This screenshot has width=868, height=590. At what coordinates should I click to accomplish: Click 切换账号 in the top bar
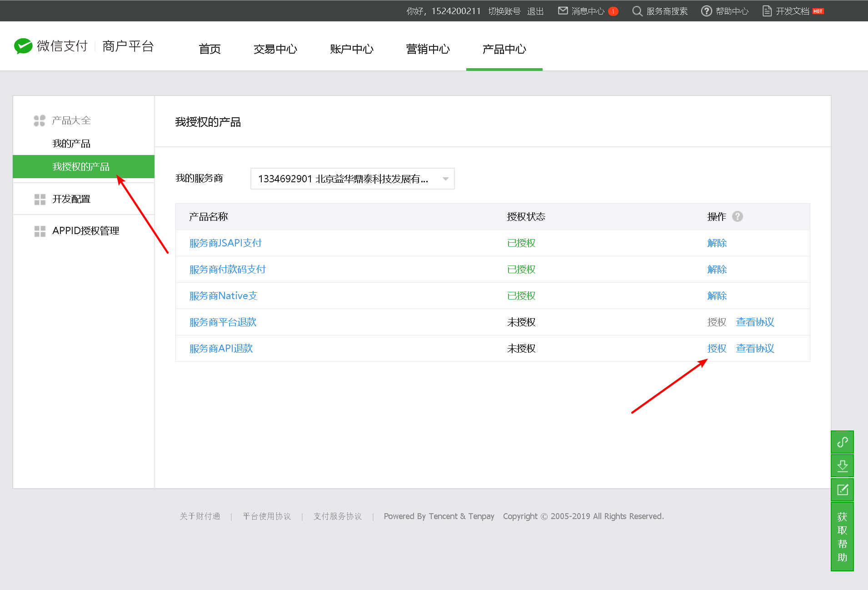click(504, 11)
